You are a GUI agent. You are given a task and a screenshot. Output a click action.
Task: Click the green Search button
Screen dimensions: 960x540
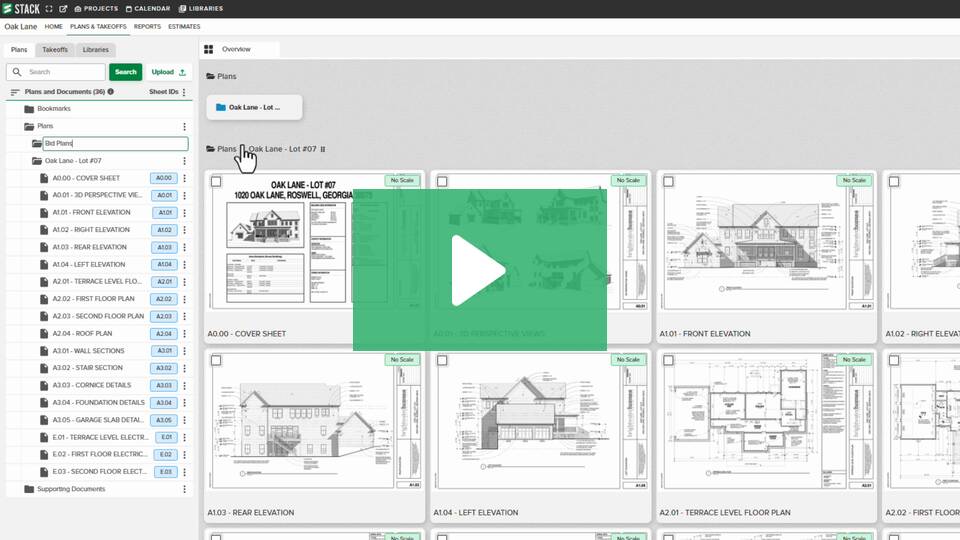pyautogui.click(x=125, y=72)
